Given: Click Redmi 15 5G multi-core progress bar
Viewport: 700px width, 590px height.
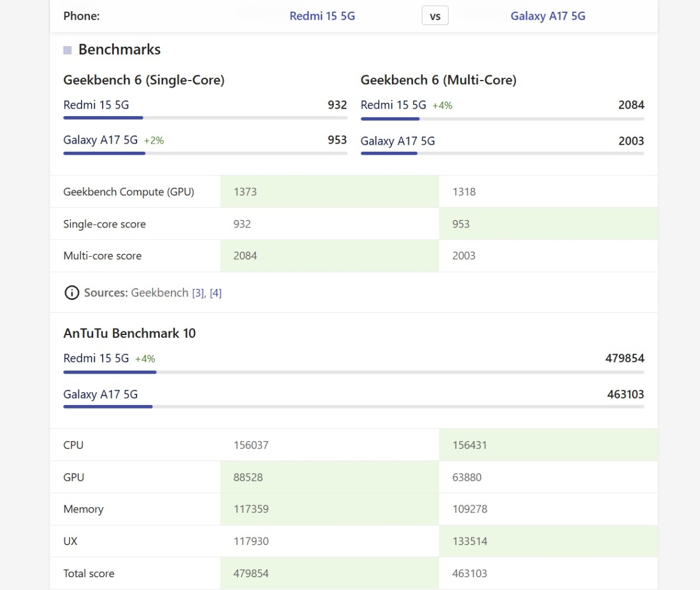Looking at the screenshot, I should [502, 119].
